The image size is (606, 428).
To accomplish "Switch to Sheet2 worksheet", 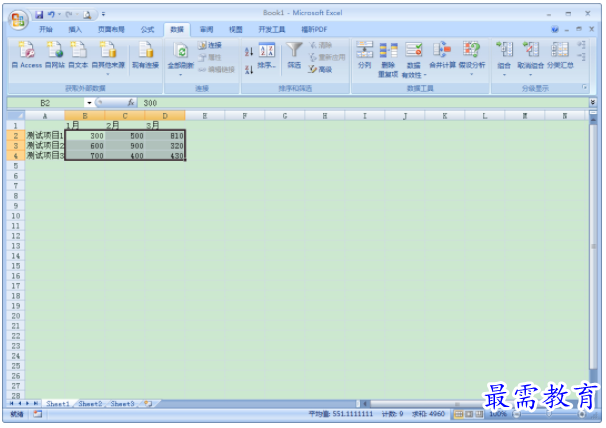I will [90, 404].
